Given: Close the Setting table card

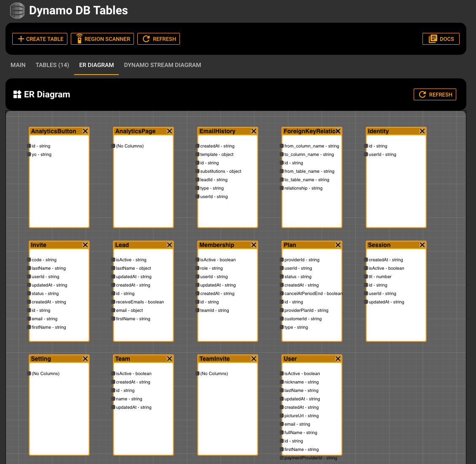Looking at the screenshot, I should [x=86, y=359].
